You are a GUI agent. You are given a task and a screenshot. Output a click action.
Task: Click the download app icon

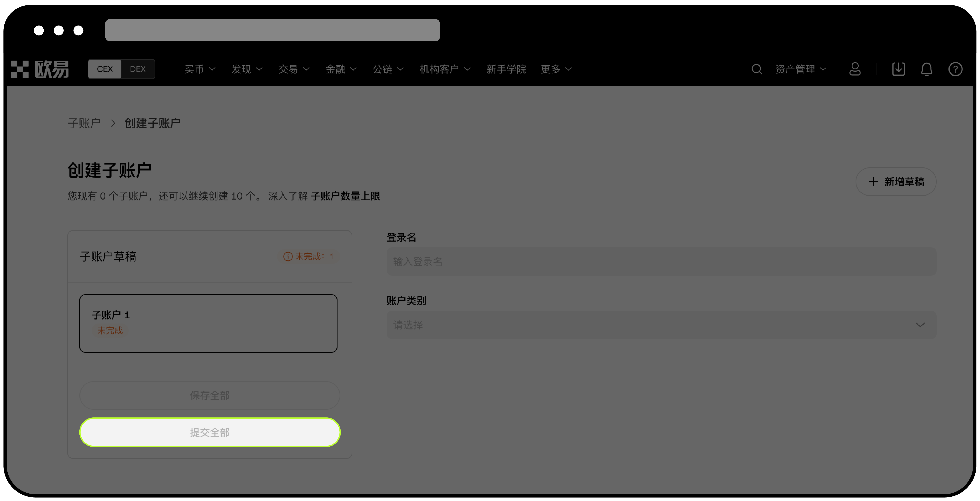tap(898, 69)
